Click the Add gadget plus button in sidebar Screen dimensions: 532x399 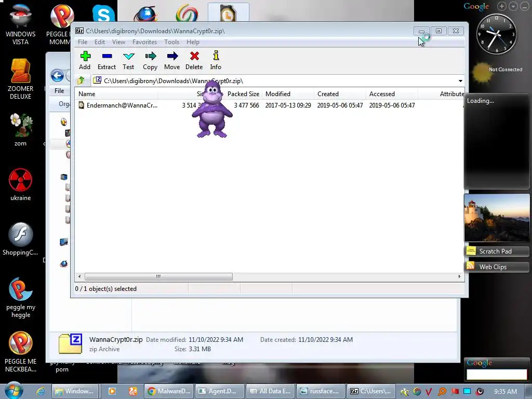click(502, 6)
